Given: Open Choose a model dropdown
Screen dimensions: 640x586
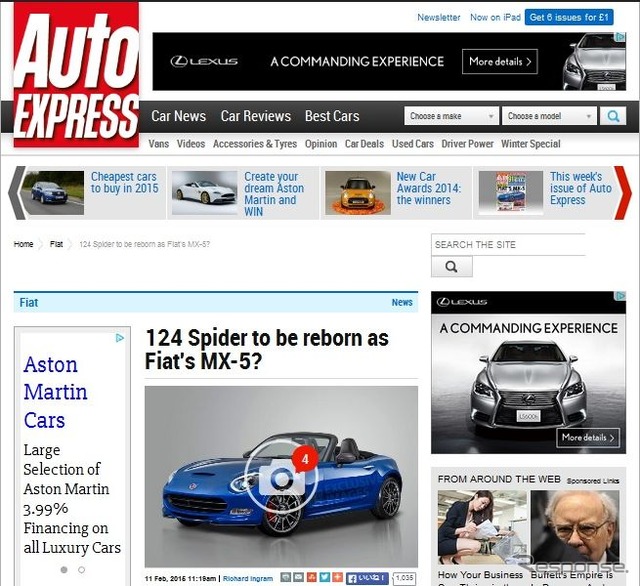Looking at the screenshot, I should pyautogui.click(x=549, y=116).
